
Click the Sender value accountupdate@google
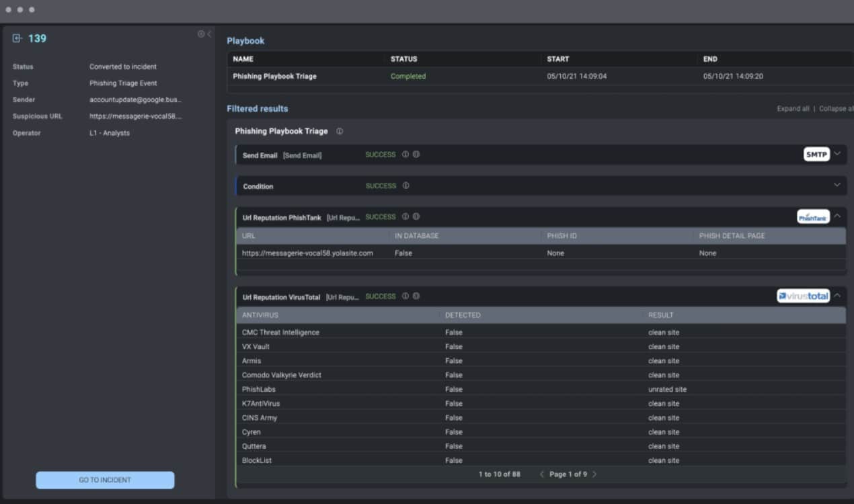[136, 99]
